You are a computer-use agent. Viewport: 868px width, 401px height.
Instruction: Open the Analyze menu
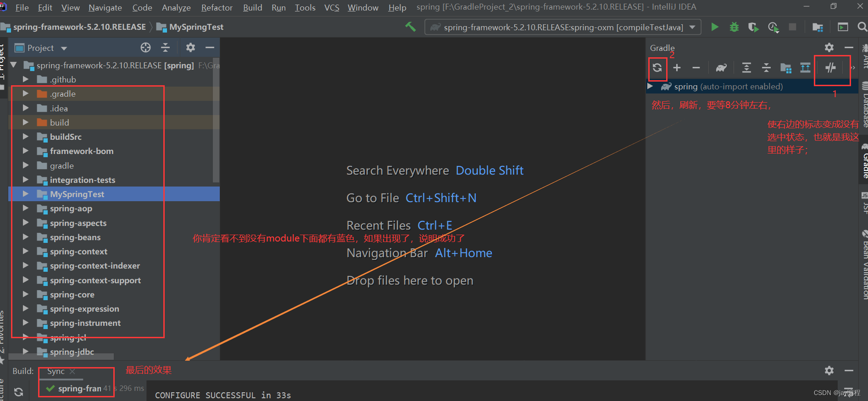tap(176, 7)
